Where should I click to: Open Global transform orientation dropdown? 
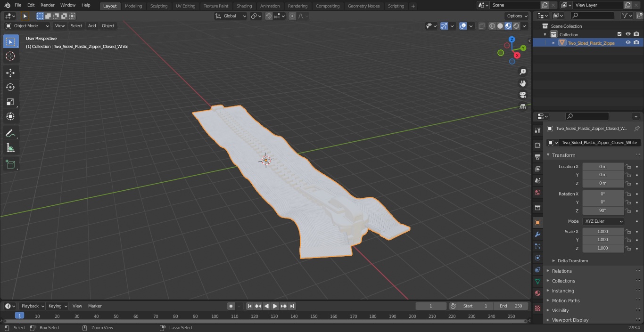point(231,16)
